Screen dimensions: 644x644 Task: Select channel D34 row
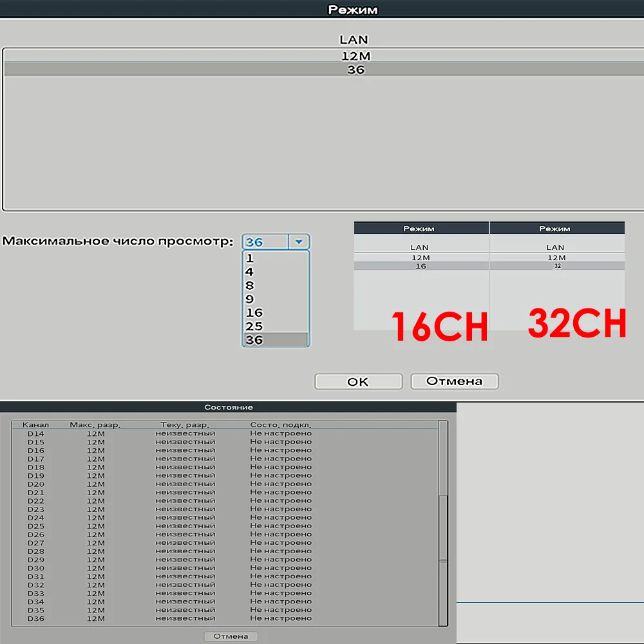(x=225, y=602)
